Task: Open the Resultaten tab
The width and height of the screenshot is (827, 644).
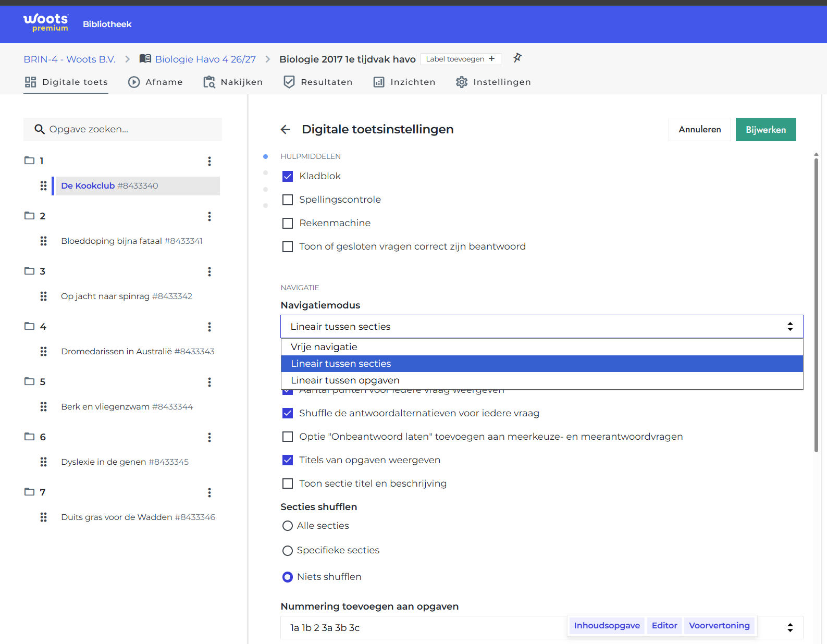Action: pos(318,82)
